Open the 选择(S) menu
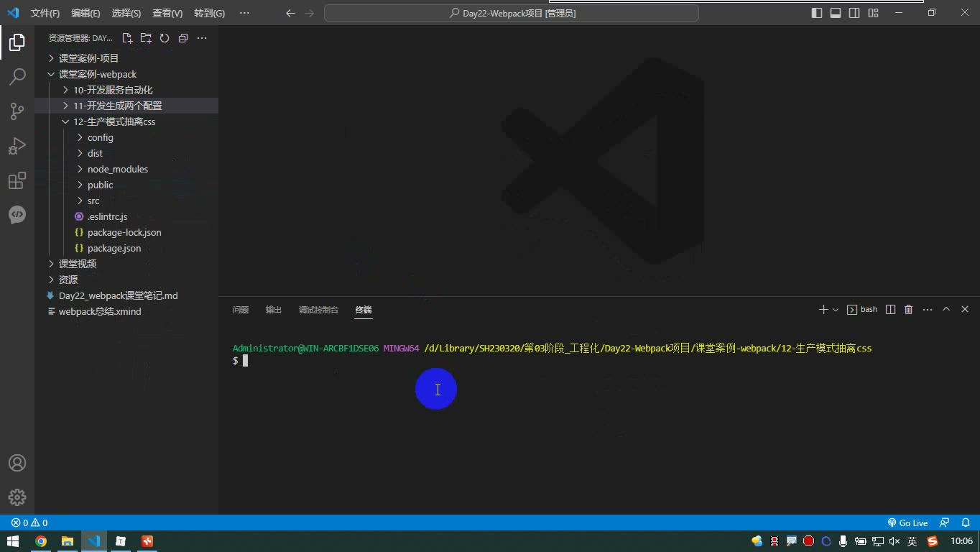This screenshot has height=552, width=980. (126, 13)
